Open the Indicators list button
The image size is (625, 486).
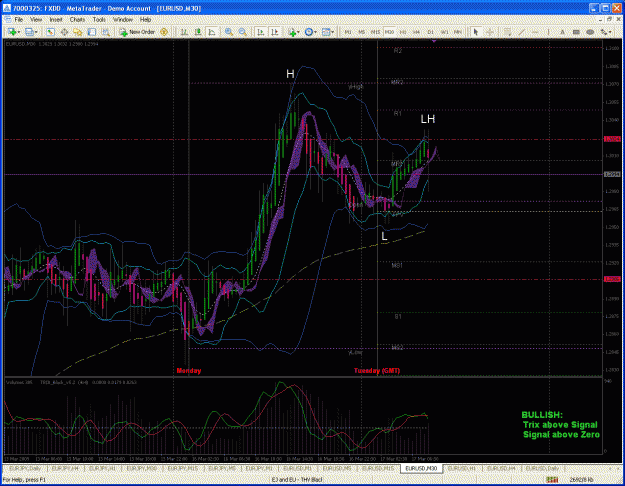pyautogui.click(x=292, y=32)
